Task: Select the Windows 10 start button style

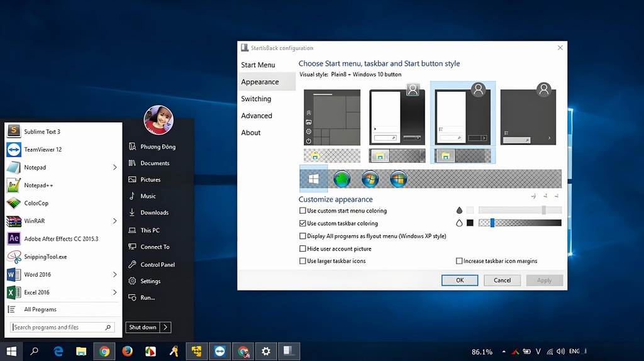Action: [x=313, y=179]
